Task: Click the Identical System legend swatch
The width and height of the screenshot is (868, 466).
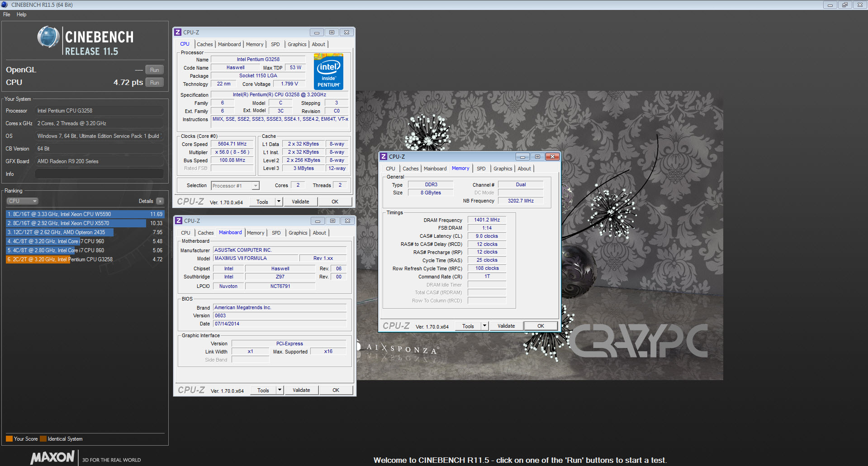Action: (43, 439)
